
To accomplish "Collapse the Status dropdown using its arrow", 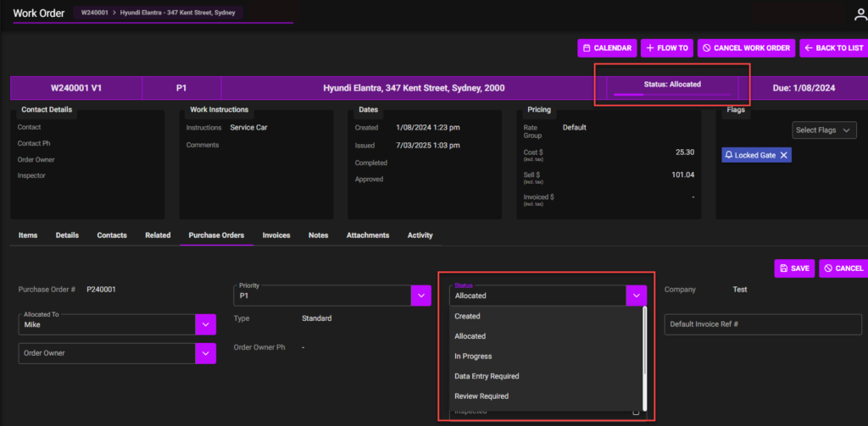I will (x=637, y=295).
